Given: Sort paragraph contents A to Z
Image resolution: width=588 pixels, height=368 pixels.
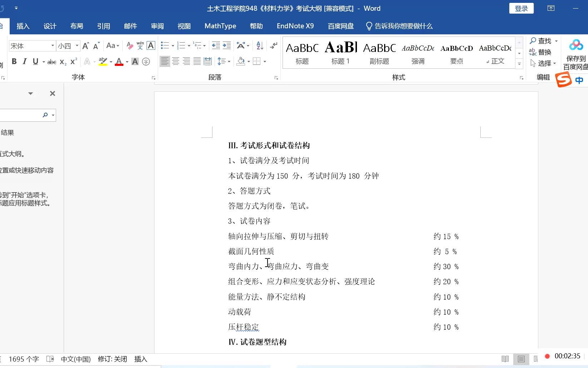Looking at the screenshot, I should point(260,45).
